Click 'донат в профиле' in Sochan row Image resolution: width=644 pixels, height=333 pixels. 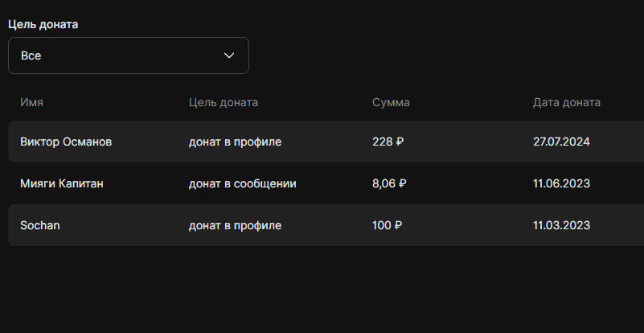[x=235, y=225]
